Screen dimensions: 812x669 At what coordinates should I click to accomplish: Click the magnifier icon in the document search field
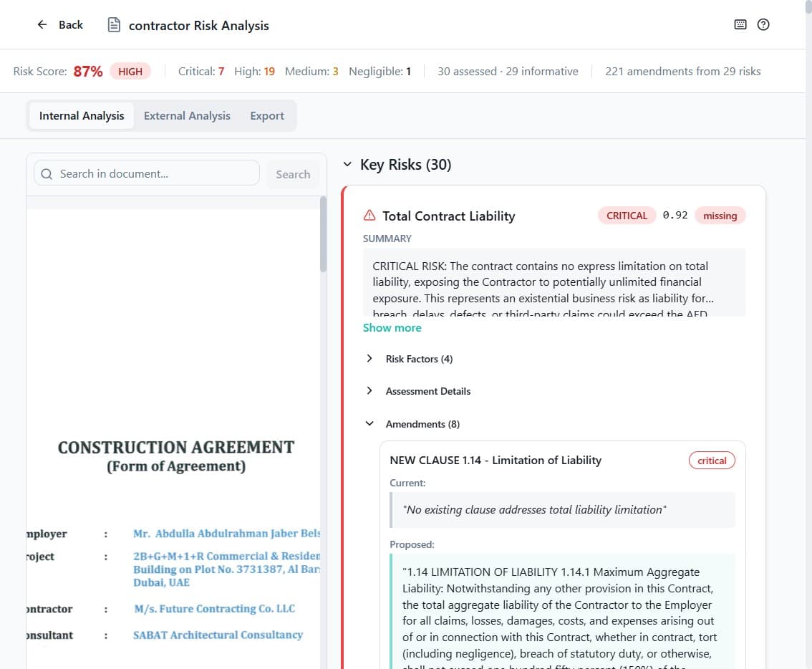(46, 173)
